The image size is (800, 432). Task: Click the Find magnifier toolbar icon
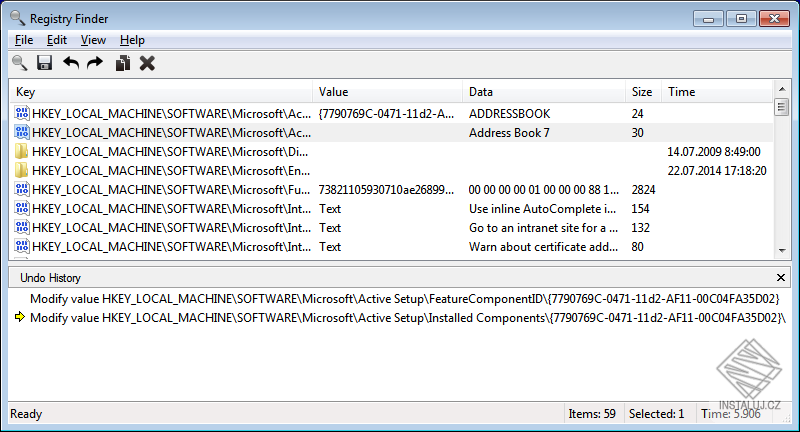(x=20, y=63)
